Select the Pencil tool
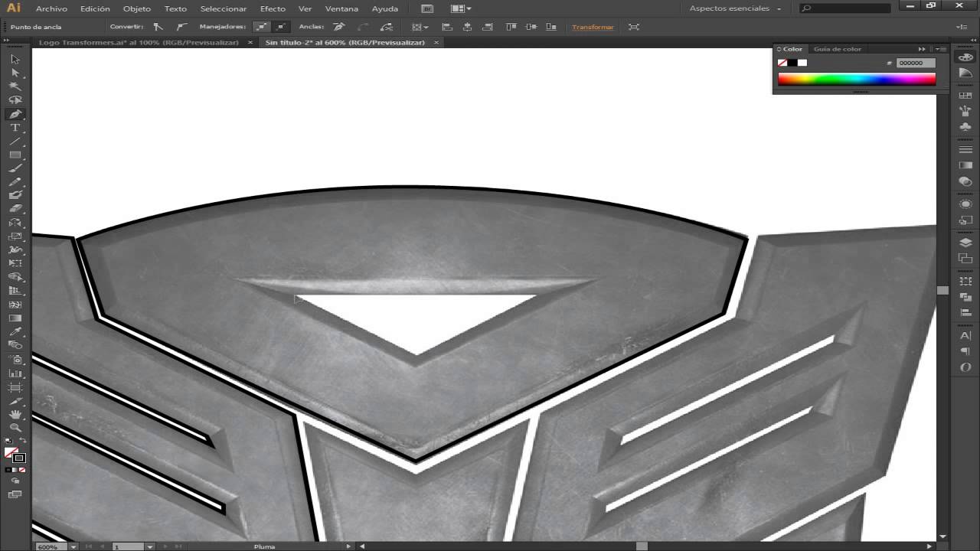The image size is (980, 551). 15,182
